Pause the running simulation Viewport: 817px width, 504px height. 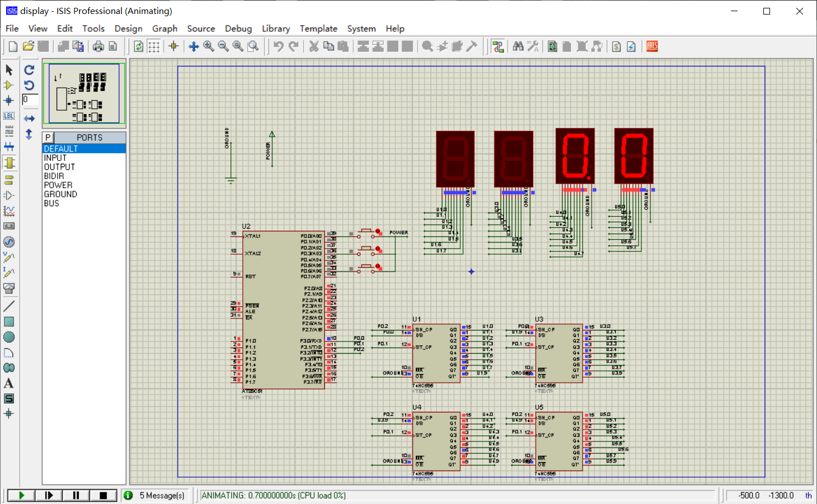point(76,496)
